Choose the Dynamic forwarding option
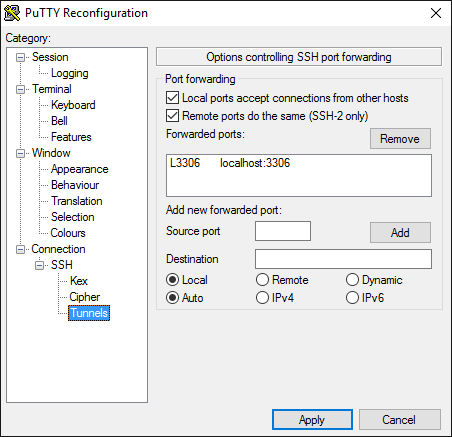Viewport: 452px width, 437px height. point(352,280)
